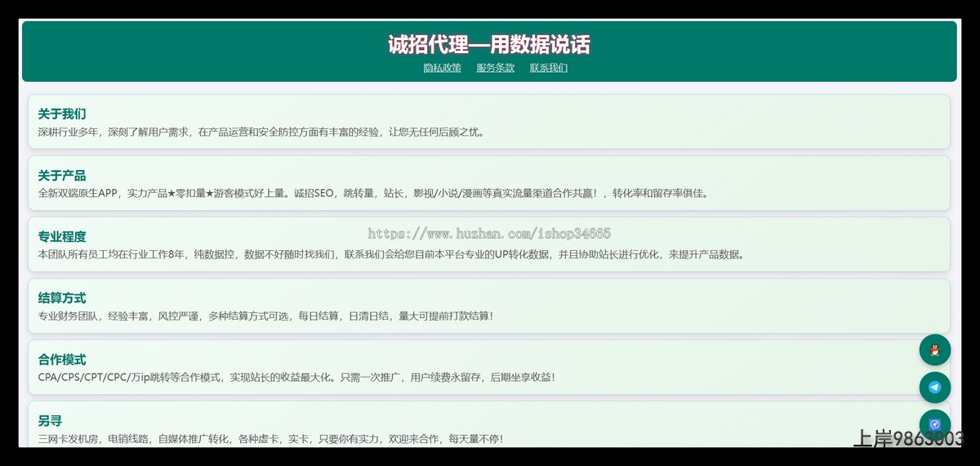Open the 服务条款 link
This screenshot has height=466, width=980.
(x=495, y=68)
